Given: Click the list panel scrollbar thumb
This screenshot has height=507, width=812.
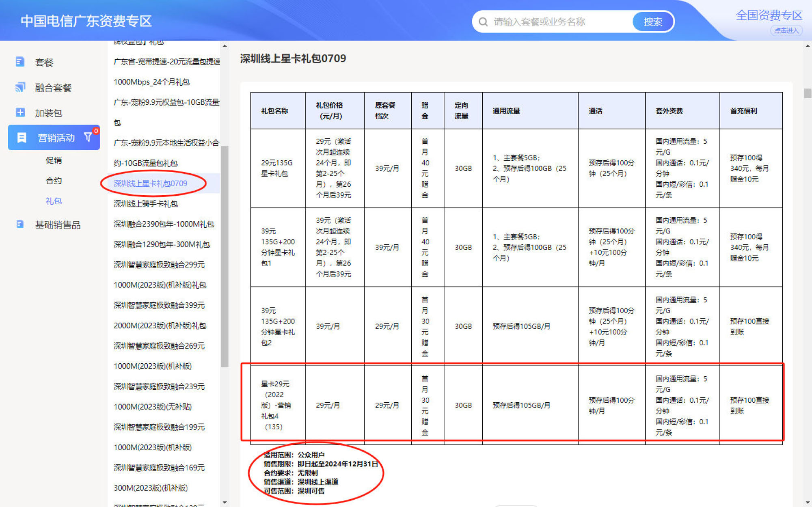Looking at the screenshot, I should click(225, 257).
